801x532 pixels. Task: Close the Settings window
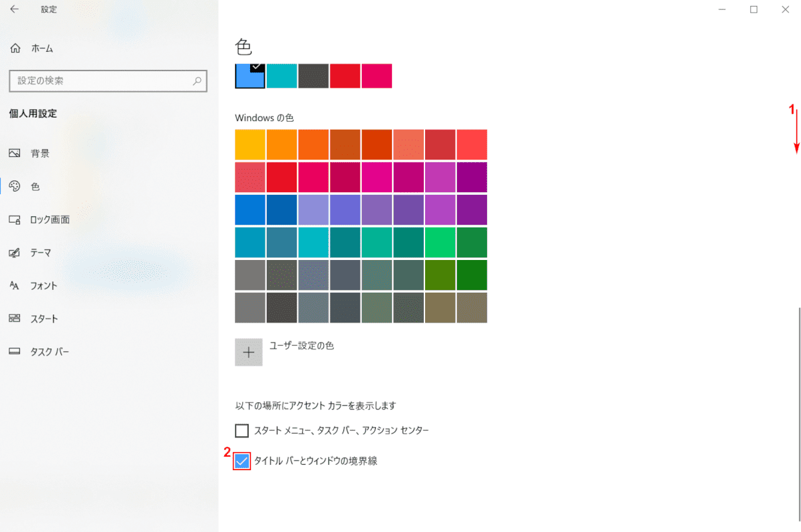click(785, 9)
